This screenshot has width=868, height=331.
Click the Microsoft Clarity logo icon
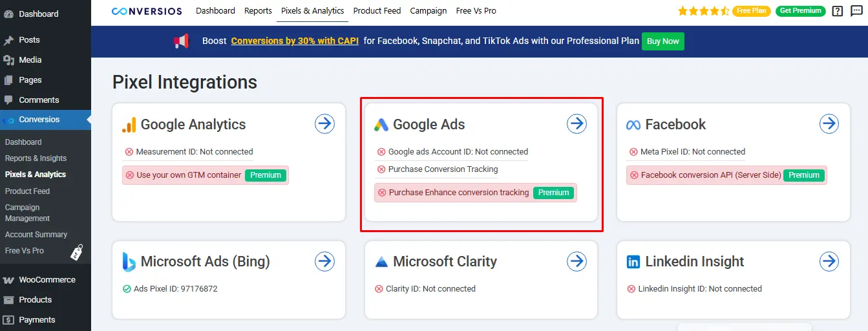[x=381, y=262]
